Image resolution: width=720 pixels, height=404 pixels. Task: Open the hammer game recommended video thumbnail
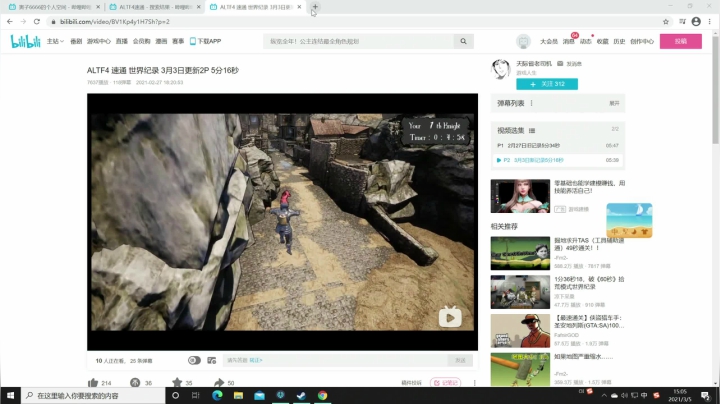pos(520,370)
